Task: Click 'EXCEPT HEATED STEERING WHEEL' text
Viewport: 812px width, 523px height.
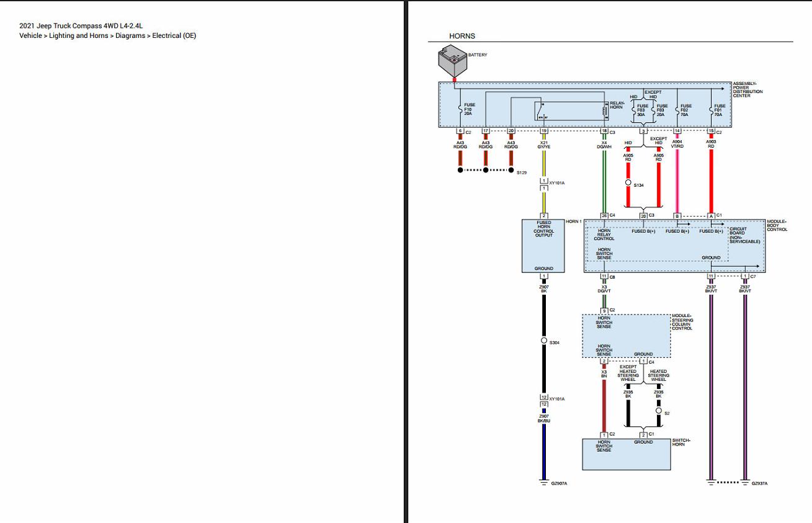Action: 628,373
